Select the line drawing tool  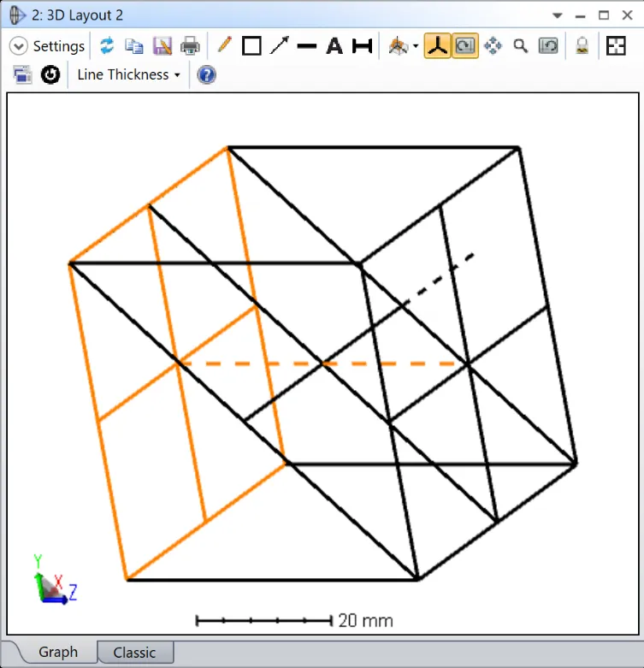[307, 46]
